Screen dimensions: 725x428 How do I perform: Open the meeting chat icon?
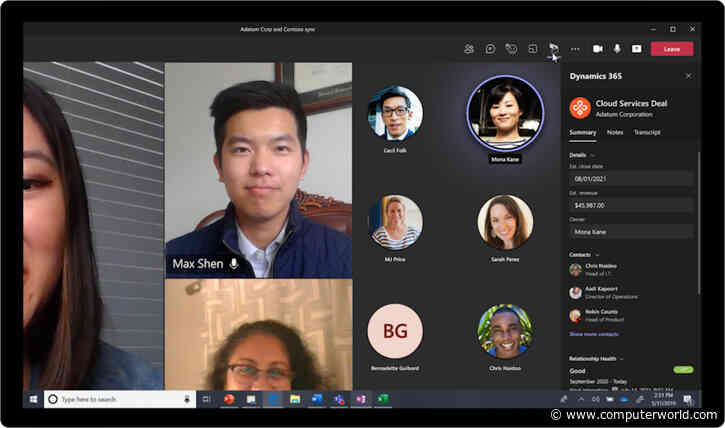490,49
